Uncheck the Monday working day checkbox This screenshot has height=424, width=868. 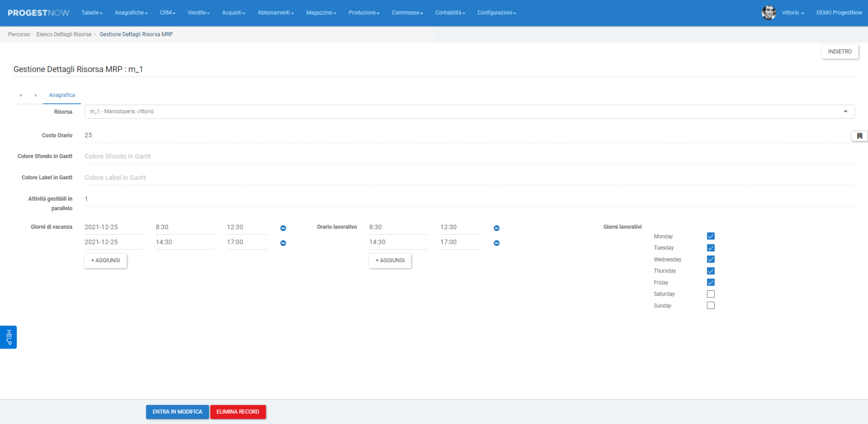pos(711,236)
